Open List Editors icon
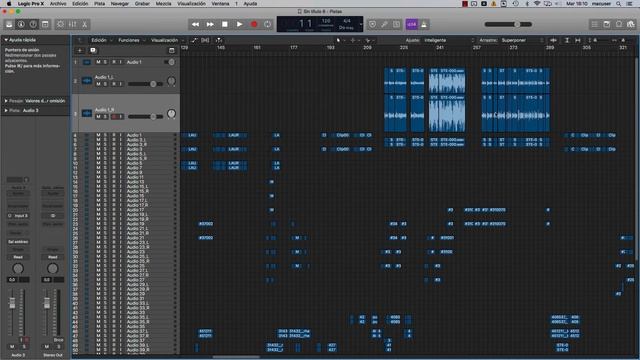This screenshot has width=640, height=360. pos(595,24)
